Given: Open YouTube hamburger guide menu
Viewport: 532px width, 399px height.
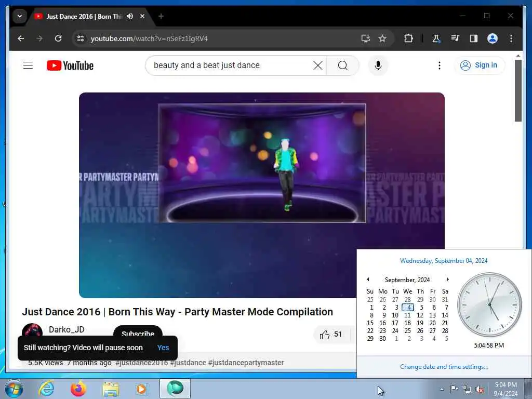Looking at the screenshot, I should [28, 65].
